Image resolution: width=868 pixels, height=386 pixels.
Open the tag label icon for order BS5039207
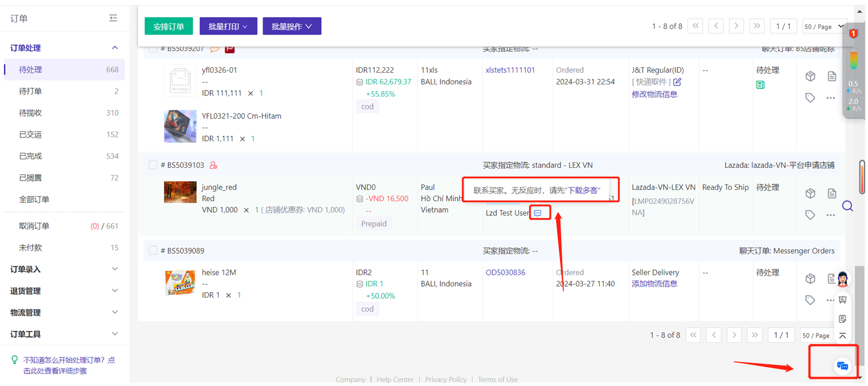[x=810, y=97]
